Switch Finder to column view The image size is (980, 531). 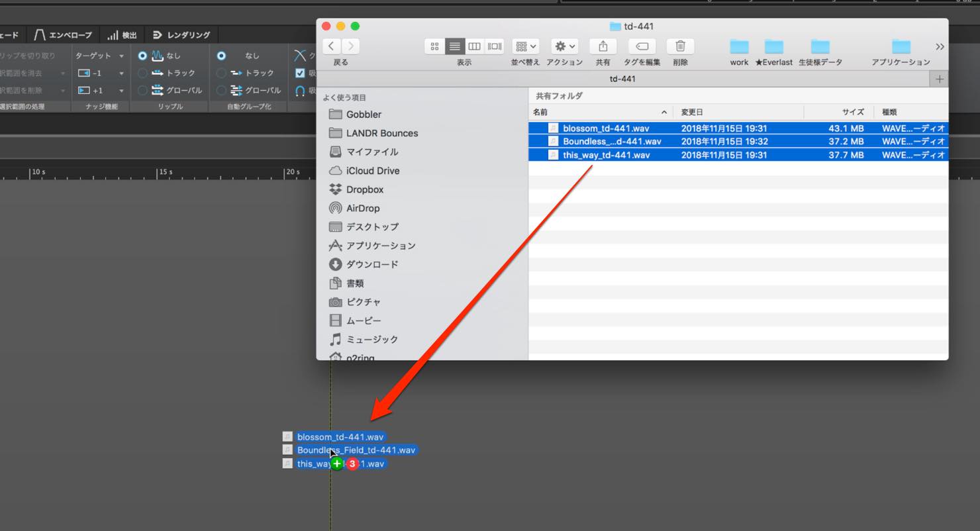475,46
